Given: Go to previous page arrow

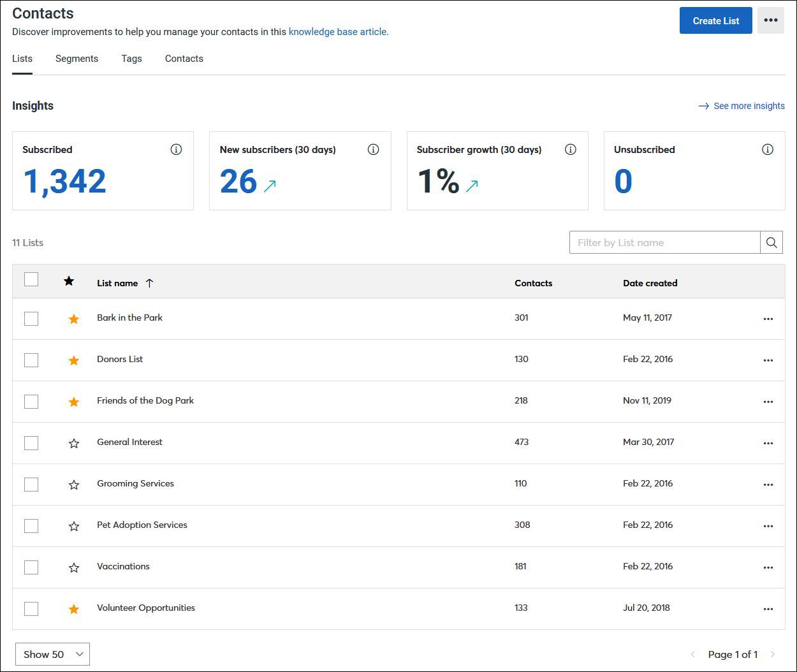Looking at the screenshot, I should pyautogui.click(x=693, y=654).
